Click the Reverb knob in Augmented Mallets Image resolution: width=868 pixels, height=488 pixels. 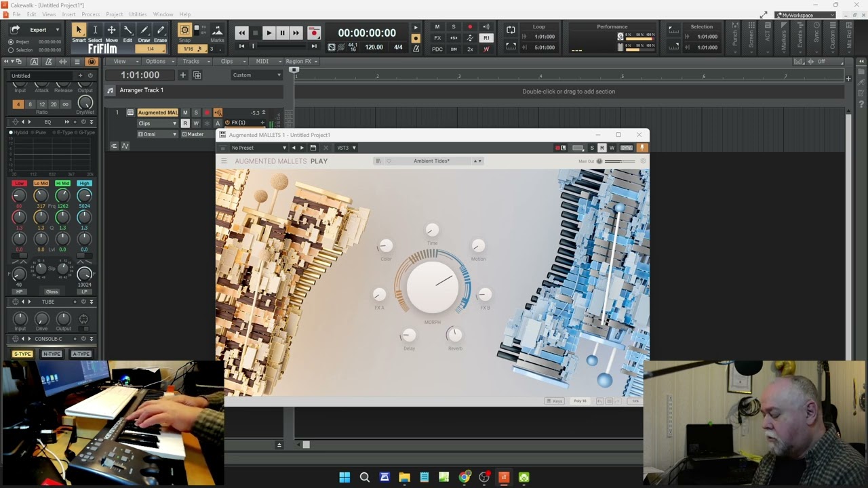[x=454, y=334]
